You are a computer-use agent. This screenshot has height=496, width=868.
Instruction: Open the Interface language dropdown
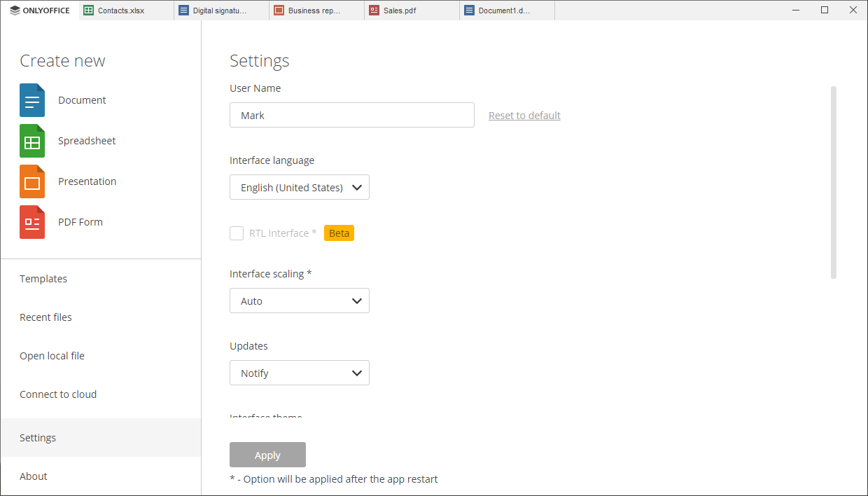pyautogui.click(x=299, y=188)
